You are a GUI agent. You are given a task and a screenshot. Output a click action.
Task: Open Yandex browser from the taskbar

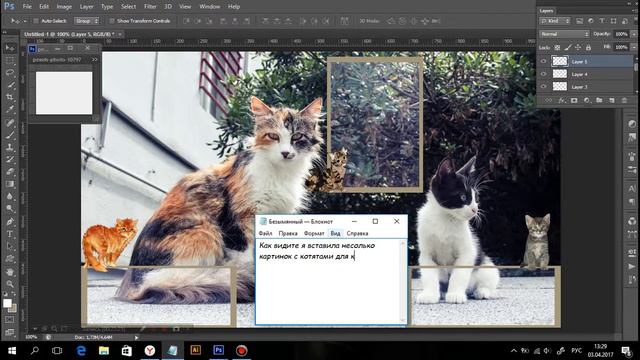tap(150, 351)
